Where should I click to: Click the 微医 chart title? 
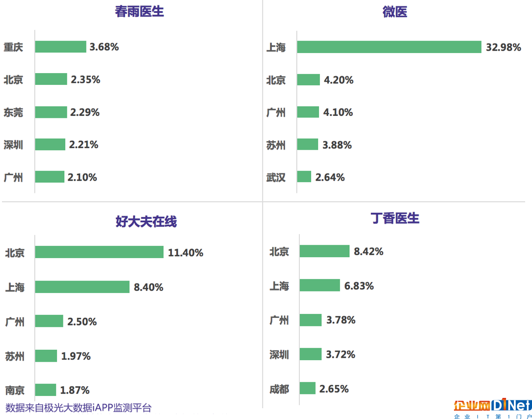click(x=395, y=12)
